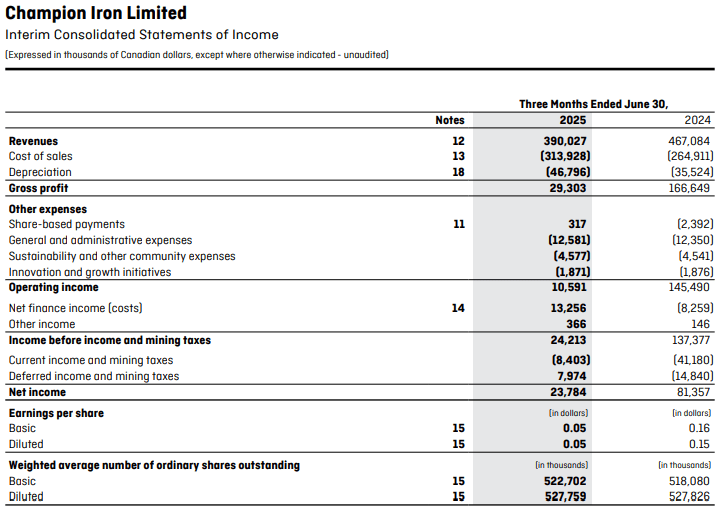Click the 2025 diluted shares value 527,759
Screen dimensions: 721x509
coord(564,497)
